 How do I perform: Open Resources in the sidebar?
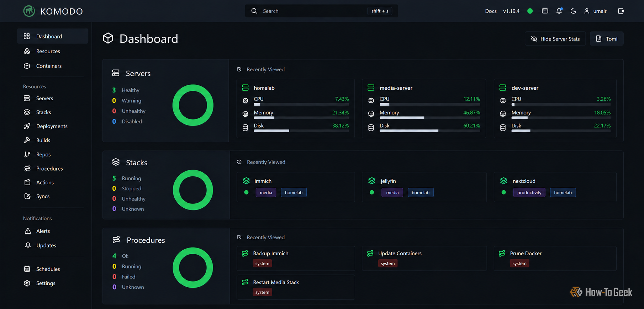[53, 51]
